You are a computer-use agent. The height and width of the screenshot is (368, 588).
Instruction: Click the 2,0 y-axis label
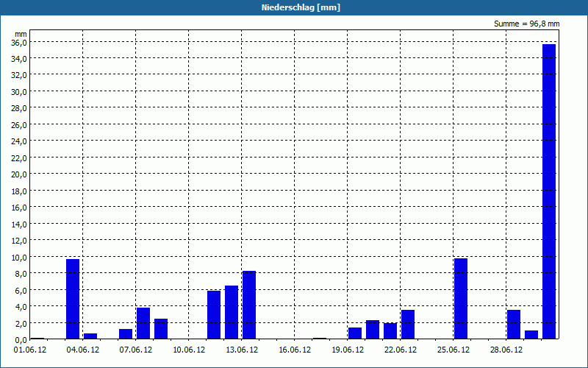[x=21, y=323]
